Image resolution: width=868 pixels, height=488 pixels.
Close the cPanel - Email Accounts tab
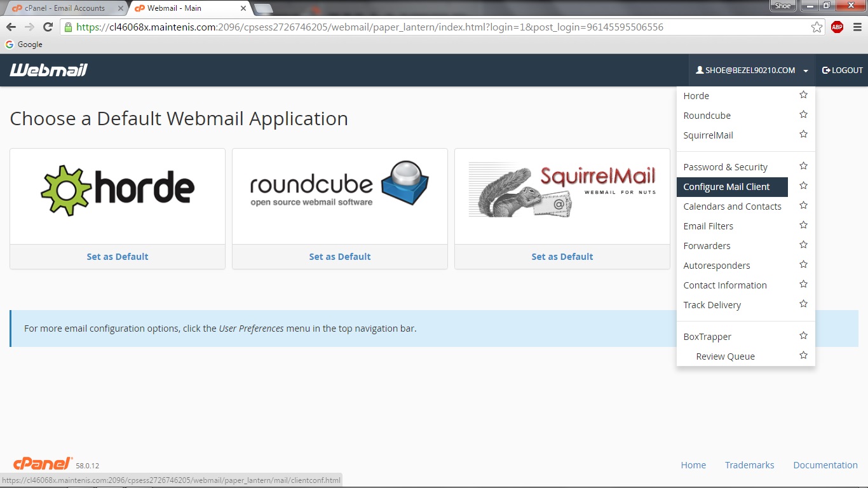[121, 8]
